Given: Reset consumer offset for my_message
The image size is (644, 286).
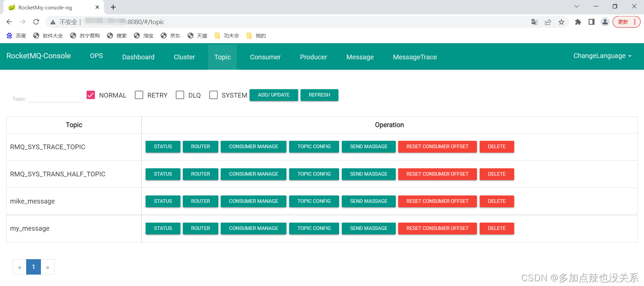Looking at the screenshot, I should point(437,228).
